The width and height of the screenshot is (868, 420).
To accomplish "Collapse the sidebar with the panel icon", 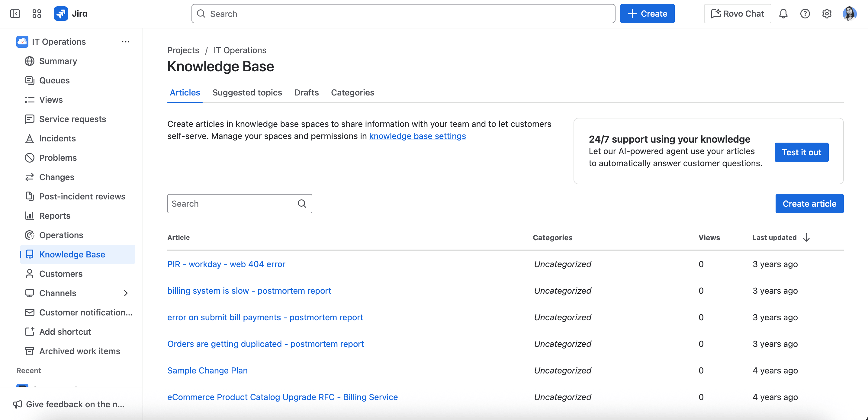I will [x=15, y=14].
